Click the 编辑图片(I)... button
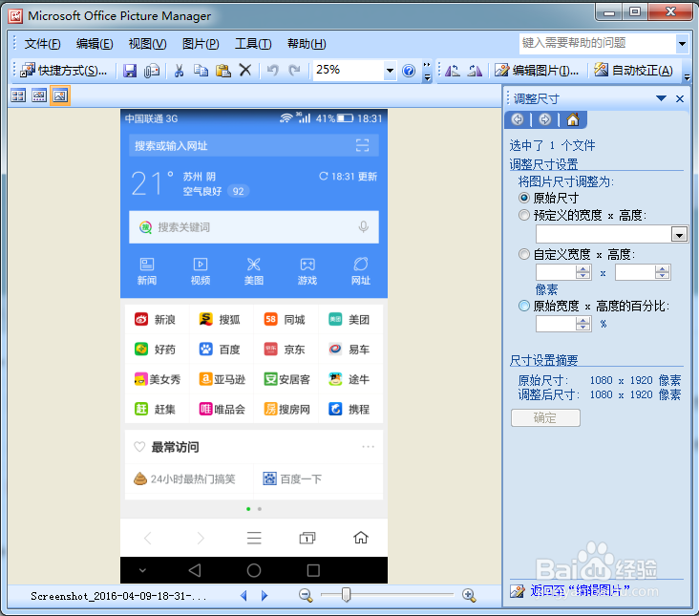 point(537,71)
